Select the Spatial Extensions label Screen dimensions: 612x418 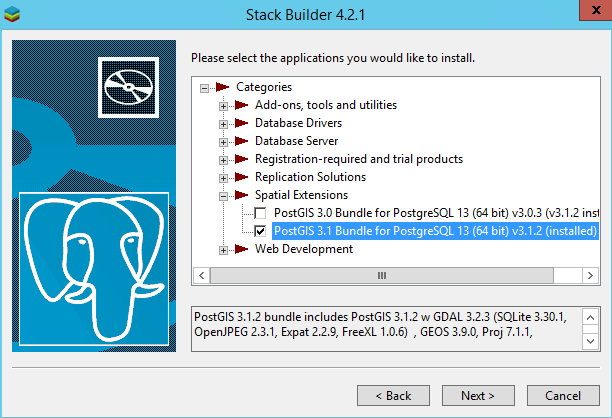pyautogui.click(x=301, y=195)
